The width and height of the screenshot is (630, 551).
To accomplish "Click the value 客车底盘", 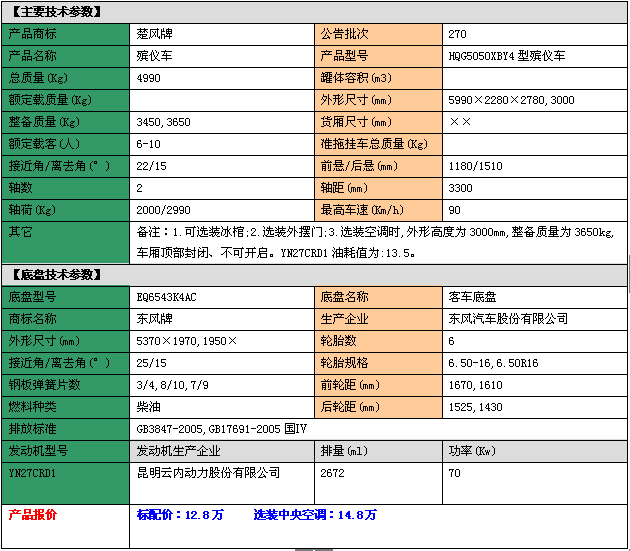I will pyautogui.click(x=472, y=297).
